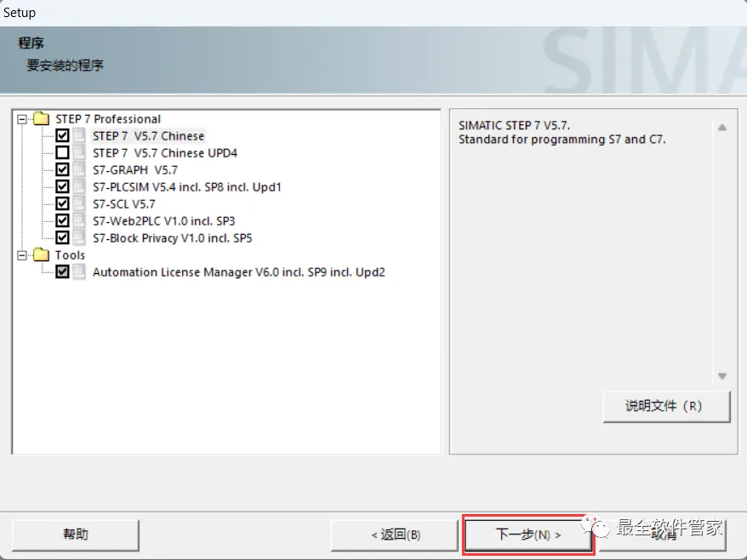
Task: Go back with the 返回(B) button
Action: [x=395, y=534]
